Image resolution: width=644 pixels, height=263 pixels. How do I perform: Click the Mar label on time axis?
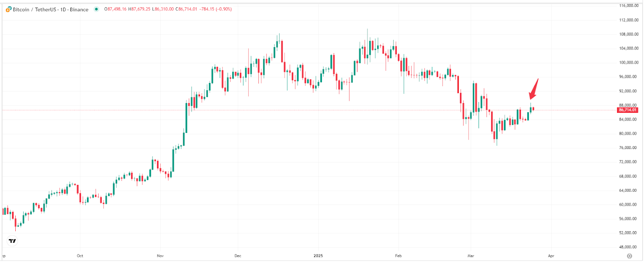coord(471,256)
